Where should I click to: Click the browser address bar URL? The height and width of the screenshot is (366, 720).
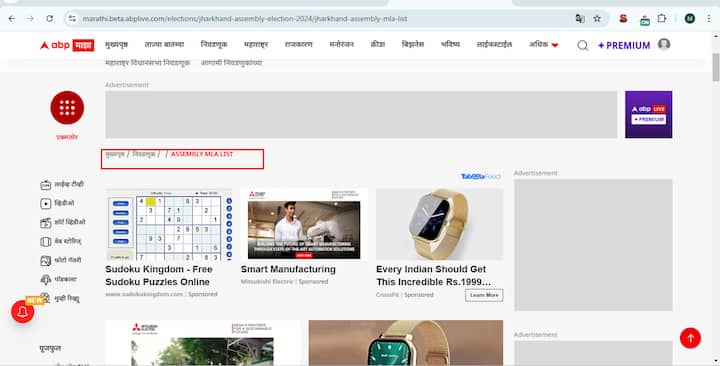pos(245,19)
